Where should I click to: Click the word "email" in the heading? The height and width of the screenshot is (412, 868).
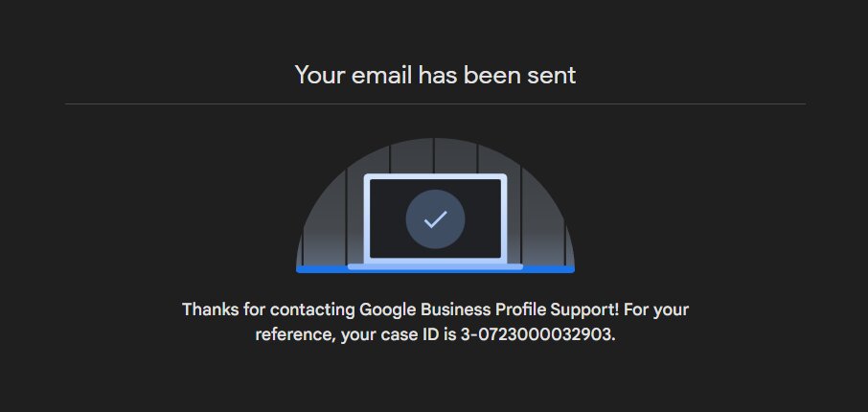pos(381,75)
